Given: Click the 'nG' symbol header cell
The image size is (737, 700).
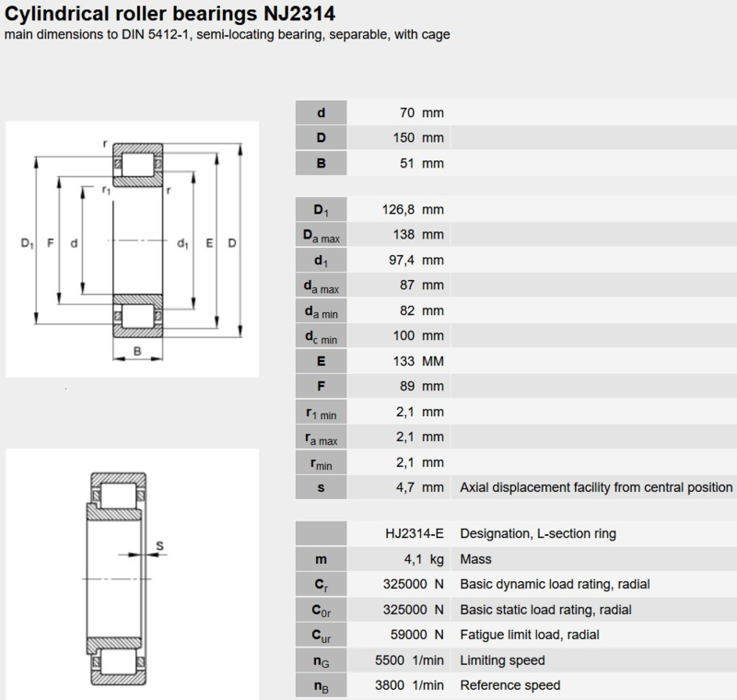Looking at the screenshot, I should [x=321, y=660].
